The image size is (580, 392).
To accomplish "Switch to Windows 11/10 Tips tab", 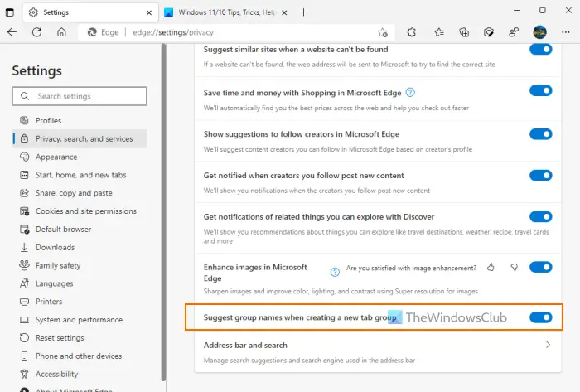I will coord(225,12).
